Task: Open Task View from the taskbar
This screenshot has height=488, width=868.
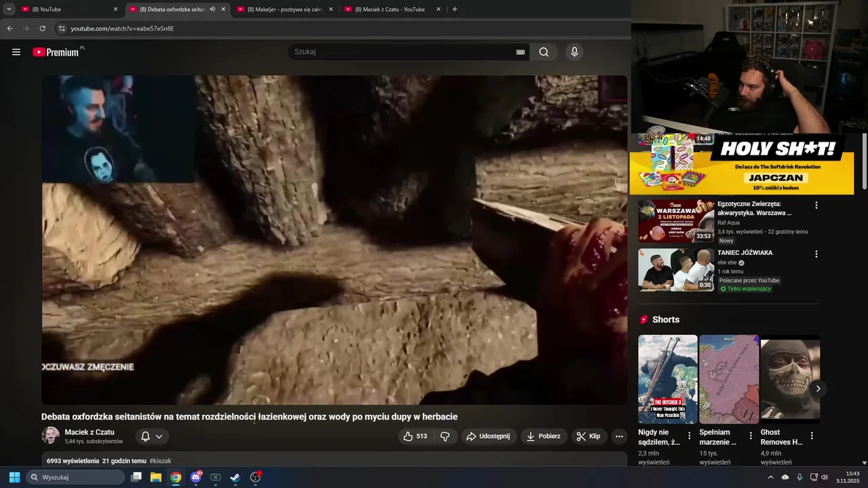Action: click(136, 477)
